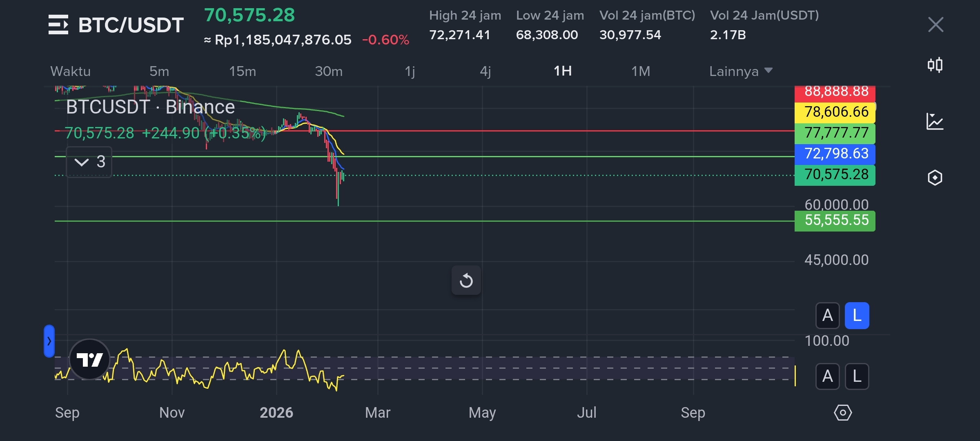This screenshot has width=980, height=441.
Task: Click the +244.90 (+0.35%) legend change value
Action: click(204, 133)
